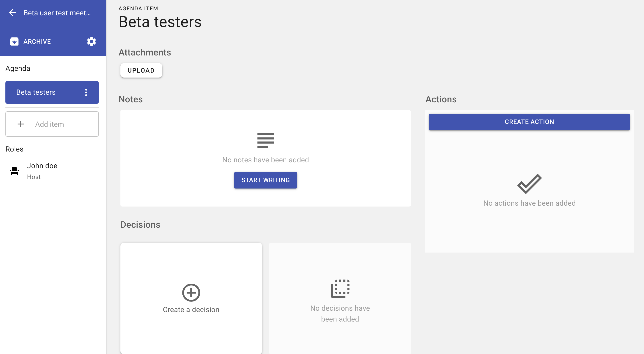Open Beta testers item three-dot menu
Image resolution: width=644 pixels, height=354 pixels.
tap(86, 92)
